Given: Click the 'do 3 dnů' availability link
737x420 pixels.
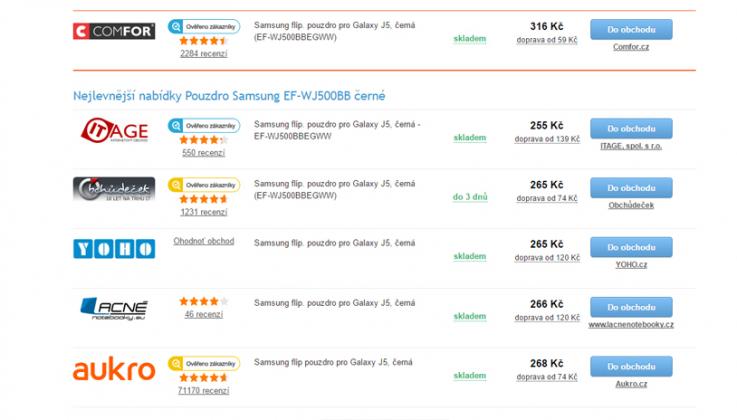Looking at the screenshot, I should (470, 197).
